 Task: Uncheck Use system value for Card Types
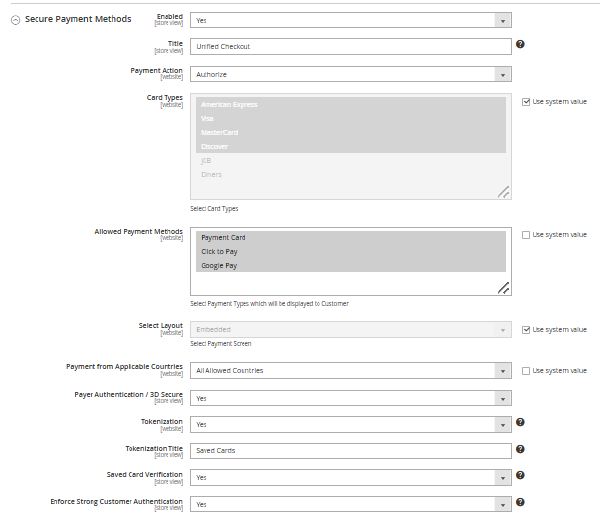tap(526, 101)
